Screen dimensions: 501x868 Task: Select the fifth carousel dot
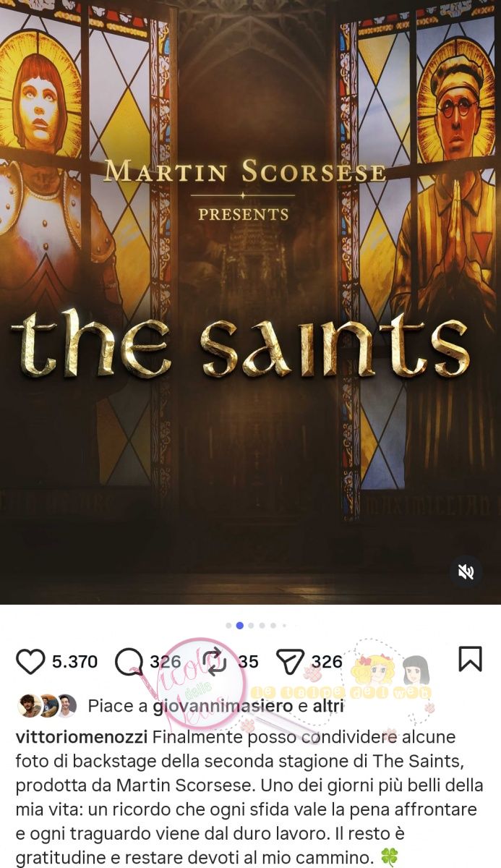[273, 626]
